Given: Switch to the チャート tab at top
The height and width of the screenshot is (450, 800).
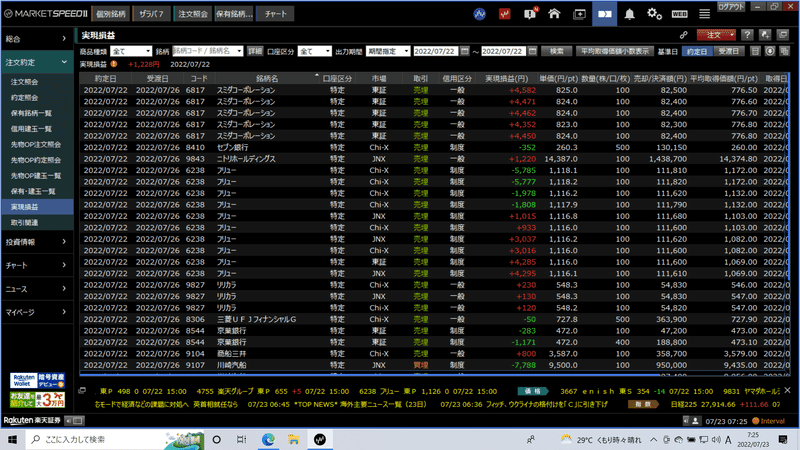Looking at the screenshot, I should [x=275, y=14].
